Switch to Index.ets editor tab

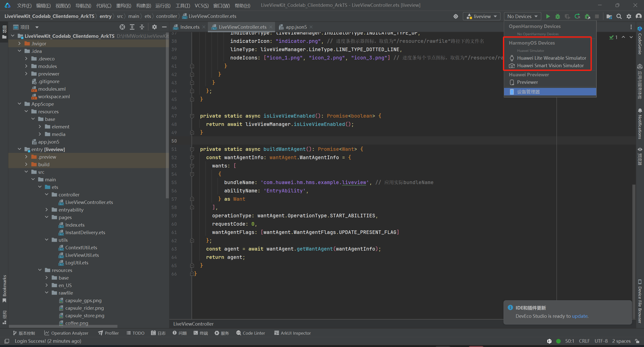click(x=190, y=27)
